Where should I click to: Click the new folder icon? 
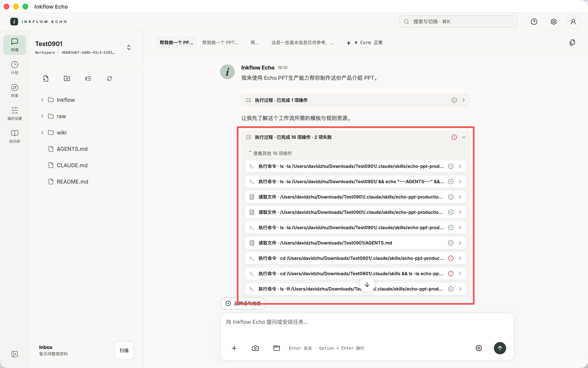(x=67, y=78)
